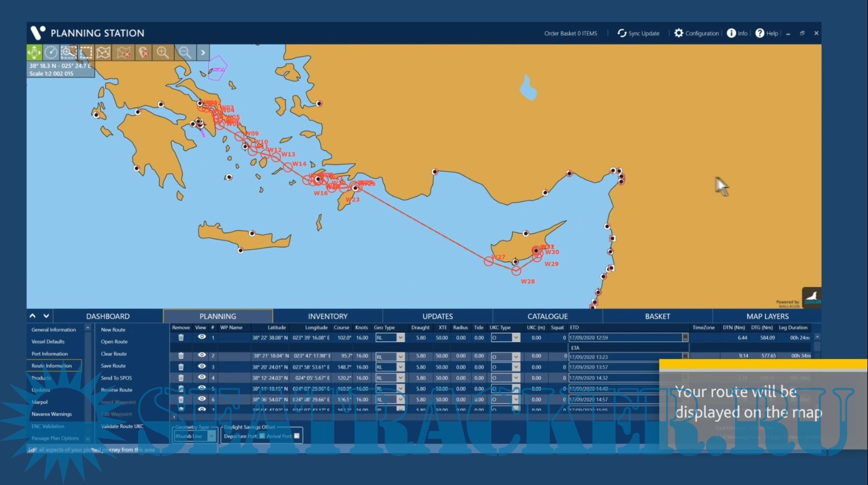Remove waypoint 3 using trash icon
Viewport: 868px width, 485px height.
(x=181, y=367)
